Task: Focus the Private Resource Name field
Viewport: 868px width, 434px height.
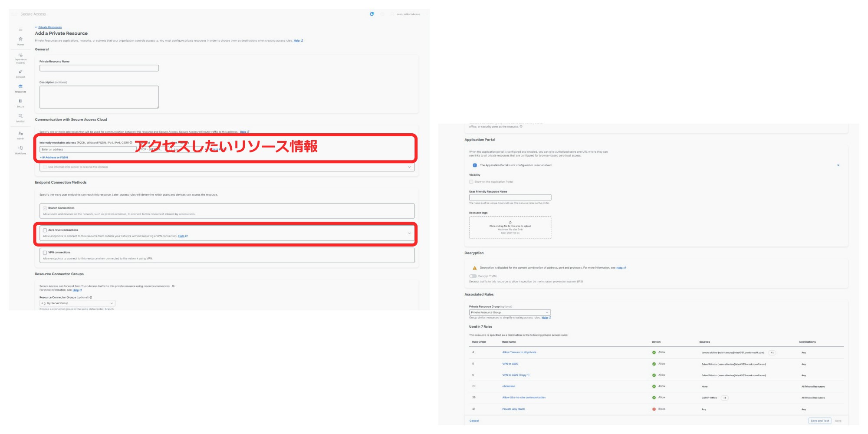Action: pos(99,68)
